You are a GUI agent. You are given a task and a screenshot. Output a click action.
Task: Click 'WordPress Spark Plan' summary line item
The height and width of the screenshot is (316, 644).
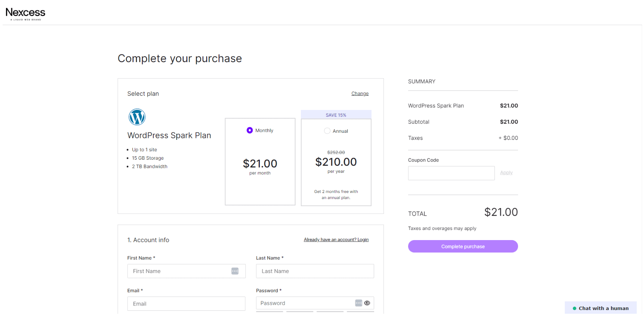(x=436, y=106)
